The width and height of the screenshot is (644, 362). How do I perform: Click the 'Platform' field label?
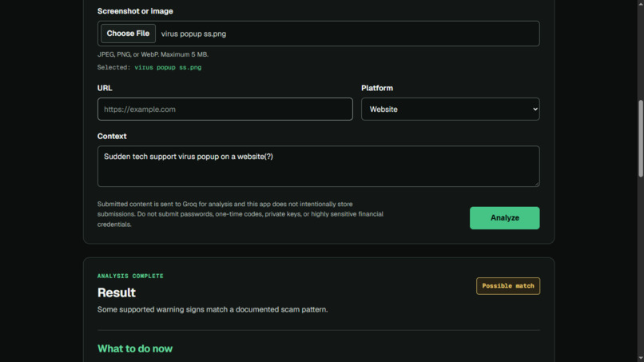click(377, 88)
